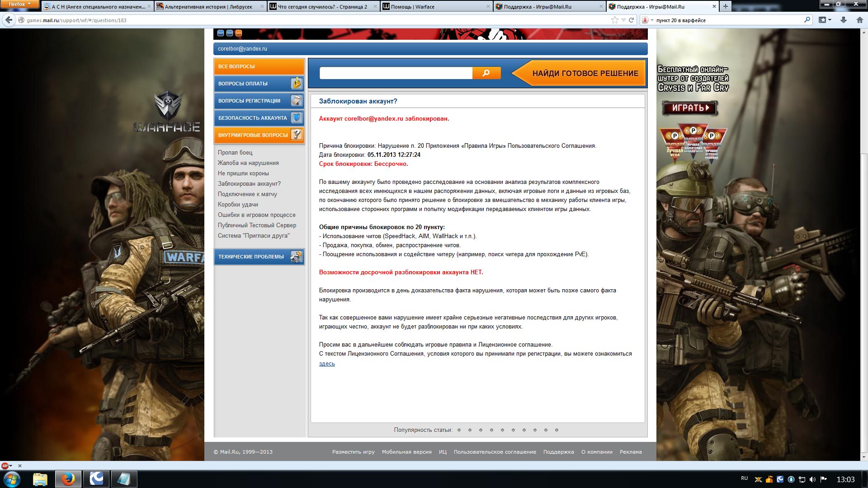Switch to the 'Что сегодня случилось?' tab
This screenshot has width=868, height=488.
(x=323, y=6)
